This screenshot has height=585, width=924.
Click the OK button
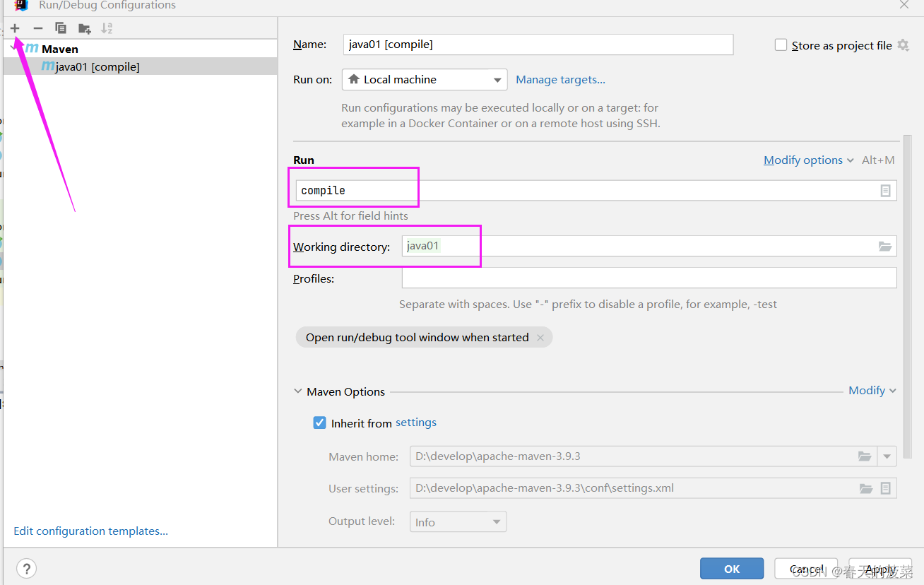pyautogui.click(x=732, y=569)
